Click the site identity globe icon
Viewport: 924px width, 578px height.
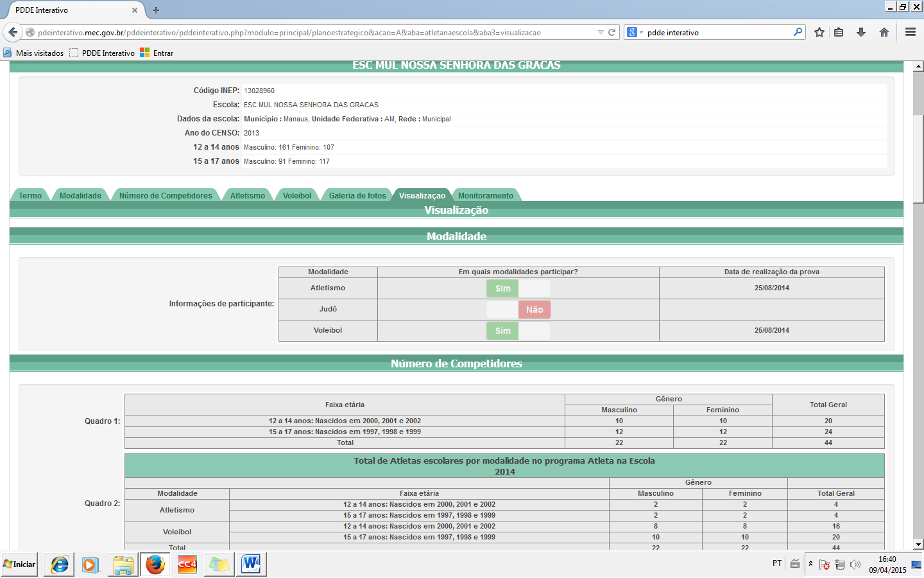(30, 32)
